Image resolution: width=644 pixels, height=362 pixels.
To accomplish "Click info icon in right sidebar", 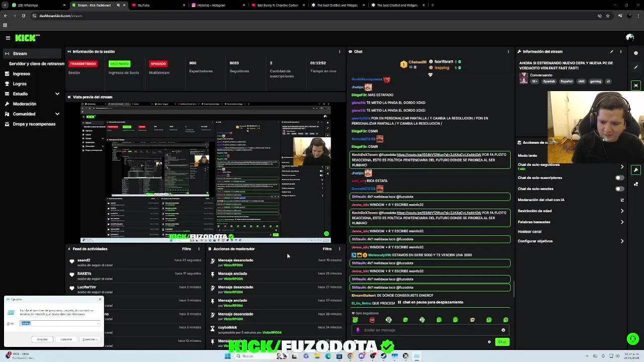I will click(636, 53).
